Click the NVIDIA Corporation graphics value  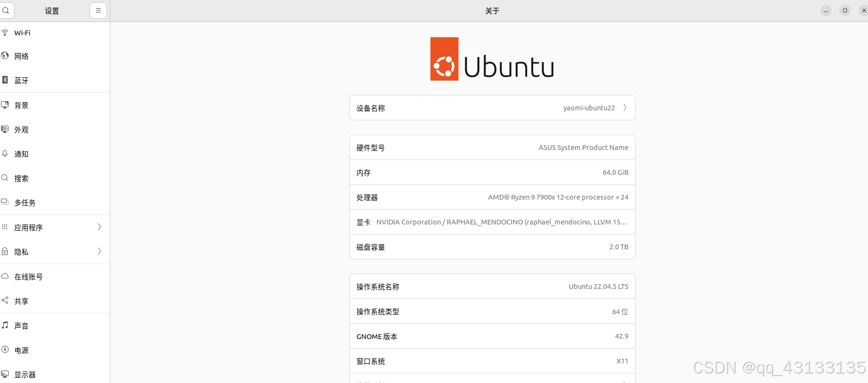[502, 222]
